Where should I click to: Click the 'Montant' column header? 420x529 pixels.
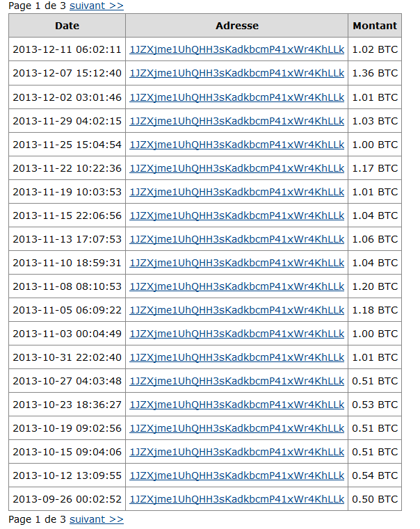coord(375,26)
